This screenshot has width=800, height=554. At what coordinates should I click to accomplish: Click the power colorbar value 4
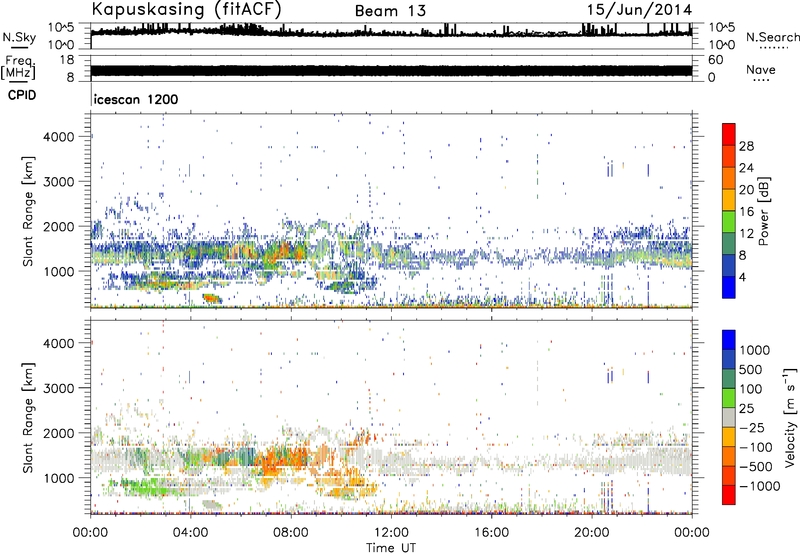point(742,278)
